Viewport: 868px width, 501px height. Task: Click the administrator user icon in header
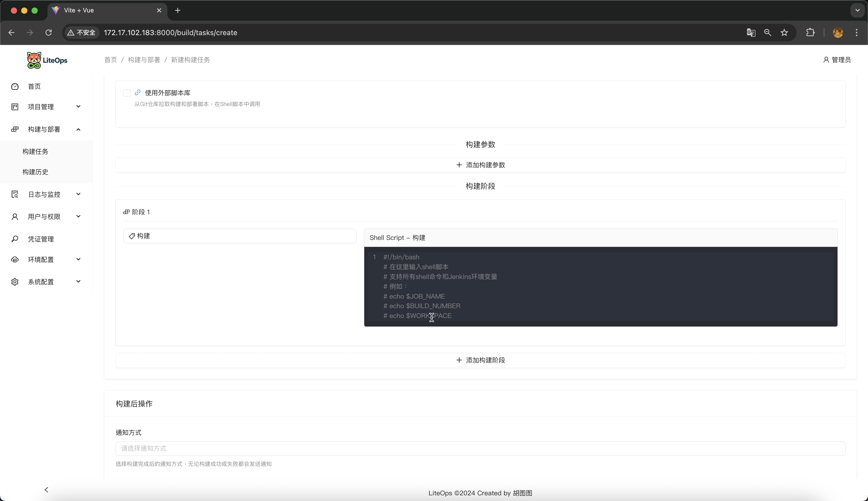tap(826, 60)
